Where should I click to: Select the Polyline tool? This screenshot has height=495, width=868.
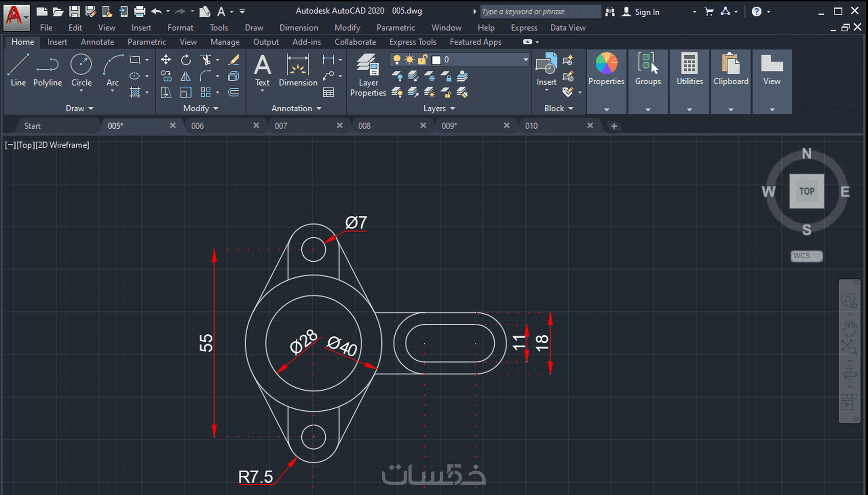coord(47,70)
